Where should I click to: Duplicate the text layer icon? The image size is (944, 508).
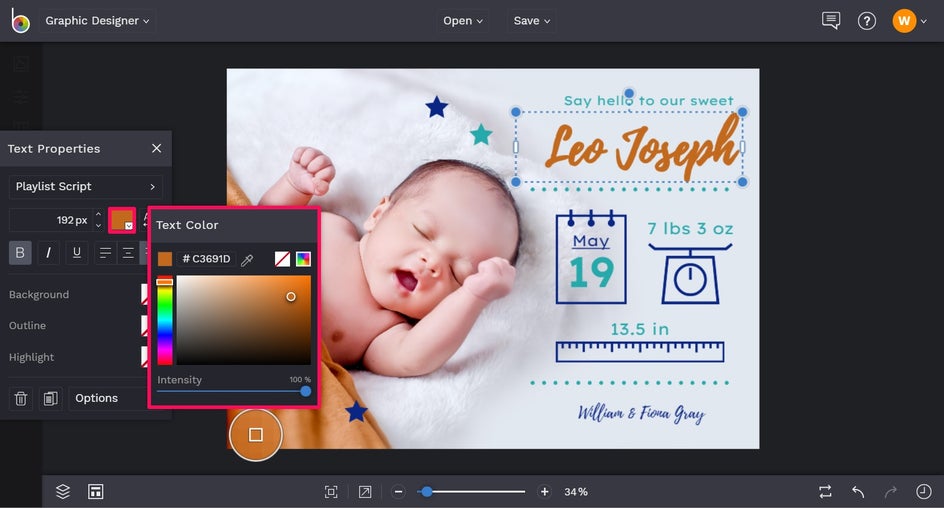click(x=51, y=398)
